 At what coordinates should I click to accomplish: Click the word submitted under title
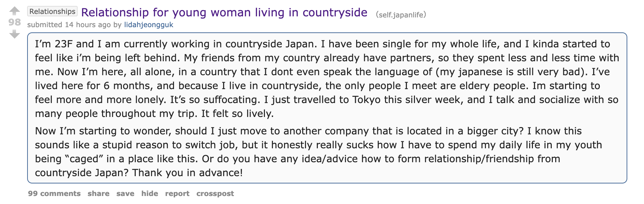[45, 25]
